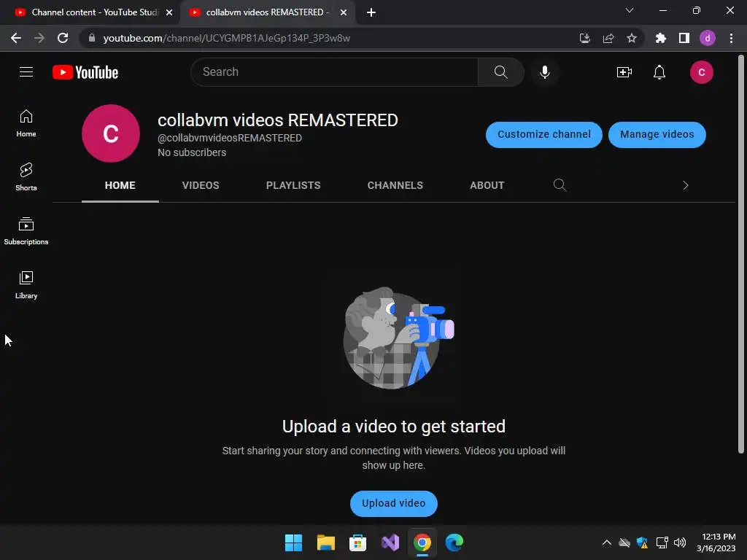
Task: Open Microsoft Store from the taskbar
Action: pyautogui.click(x=357, y=542)
